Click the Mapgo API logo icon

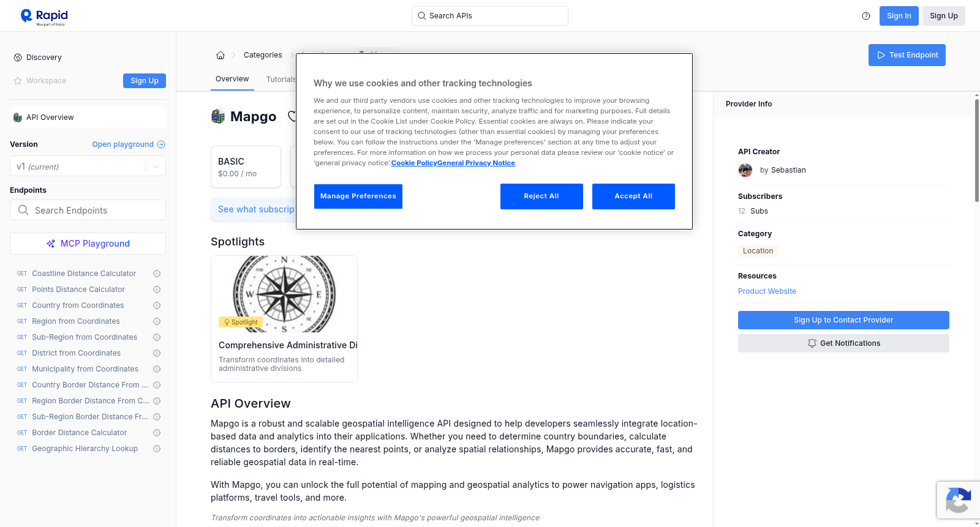tap(218, 116)
